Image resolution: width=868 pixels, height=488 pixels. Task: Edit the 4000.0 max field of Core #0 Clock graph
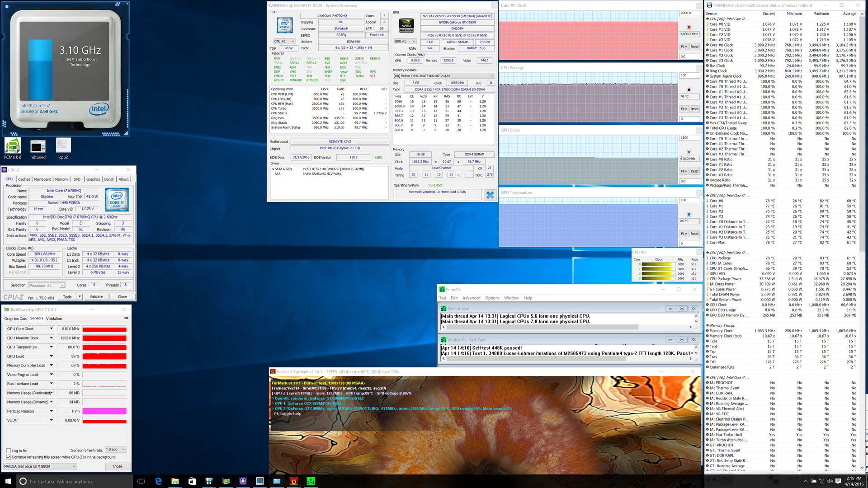689,13
